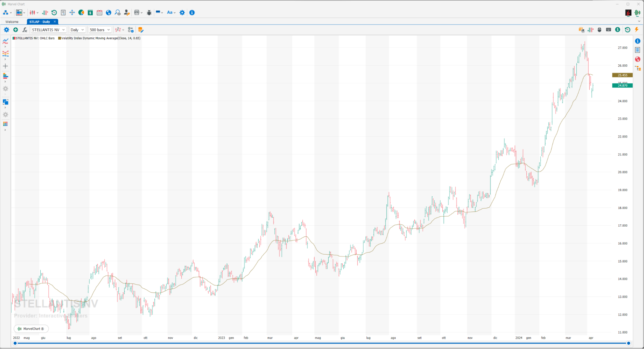Open the depth of market ladder icon
The image size is (644, 349).
(45, 13)
